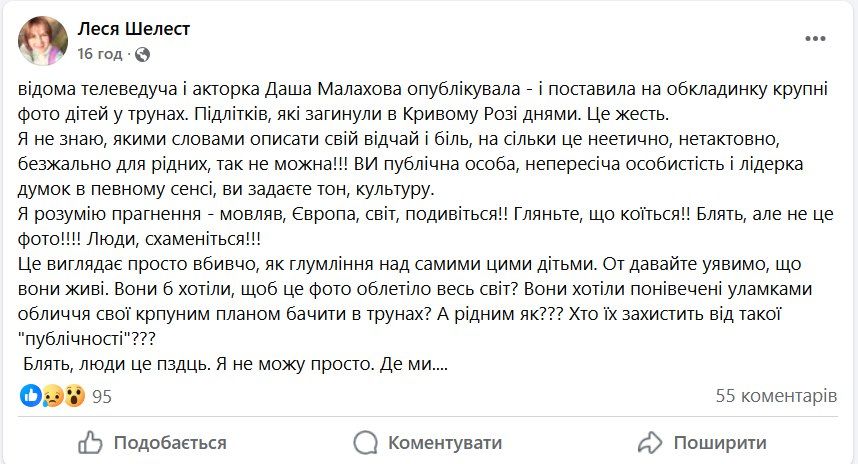Open Леся Шелест profile name link
The height and width of the screenshot is (464, 858).
[x=134, y=29]
